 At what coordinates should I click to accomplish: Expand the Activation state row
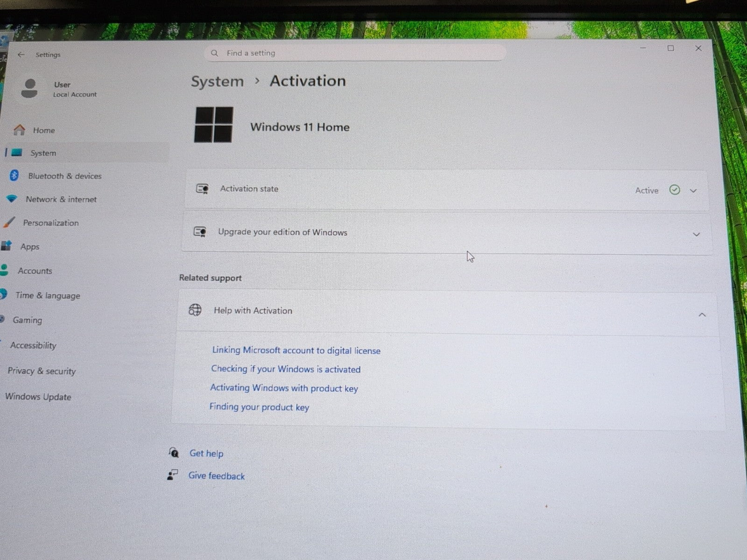click(x=693, y=191)
